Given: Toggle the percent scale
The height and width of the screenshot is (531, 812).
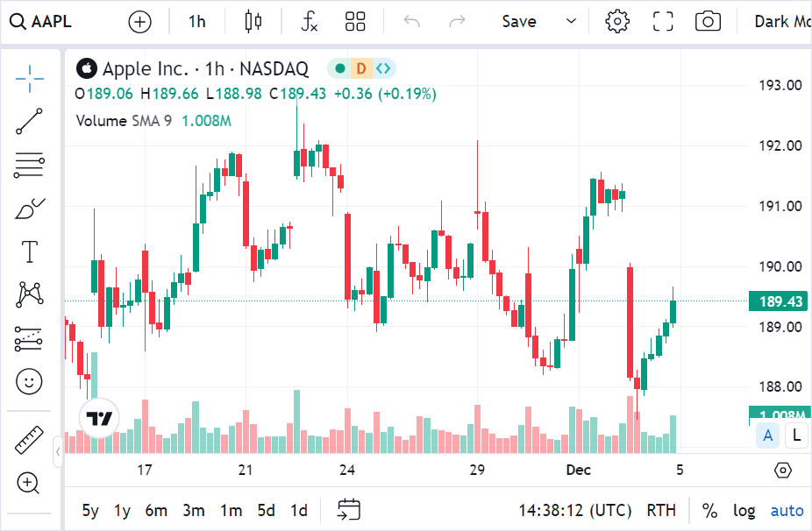Looking at the screenshot, I should click(x=709, y=510).
